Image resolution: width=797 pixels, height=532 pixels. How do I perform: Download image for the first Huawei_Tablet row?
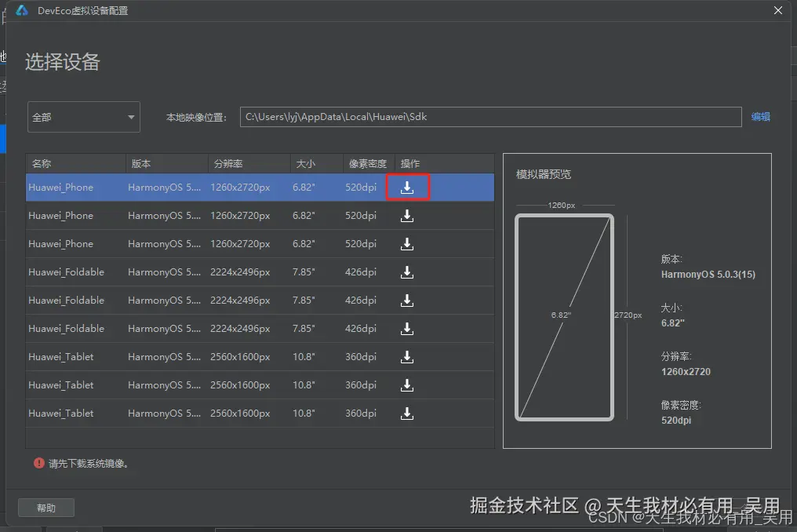pyautogui.click(x=407, y=357)
